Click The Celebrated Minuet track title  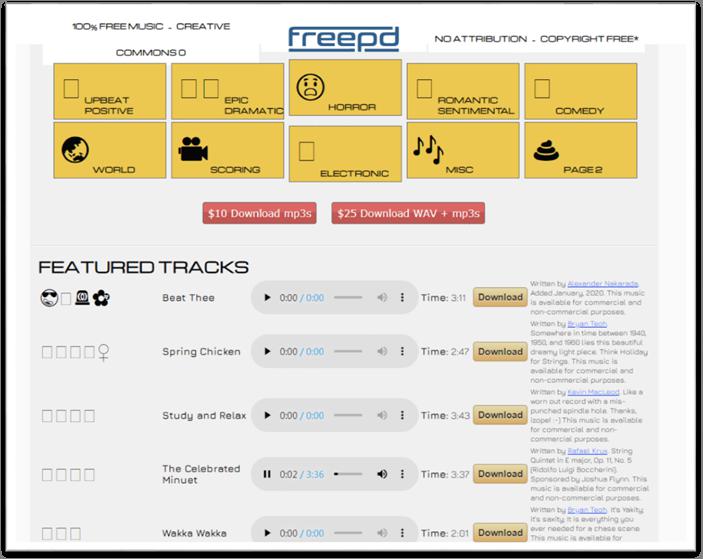[x=201, y=474]
